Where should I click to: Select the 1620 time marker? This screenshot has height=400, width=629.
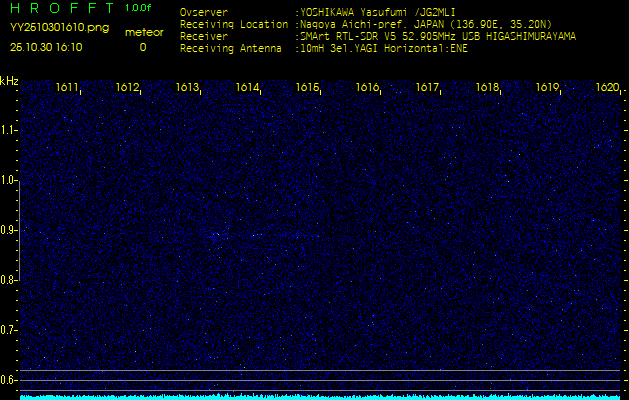607,88
